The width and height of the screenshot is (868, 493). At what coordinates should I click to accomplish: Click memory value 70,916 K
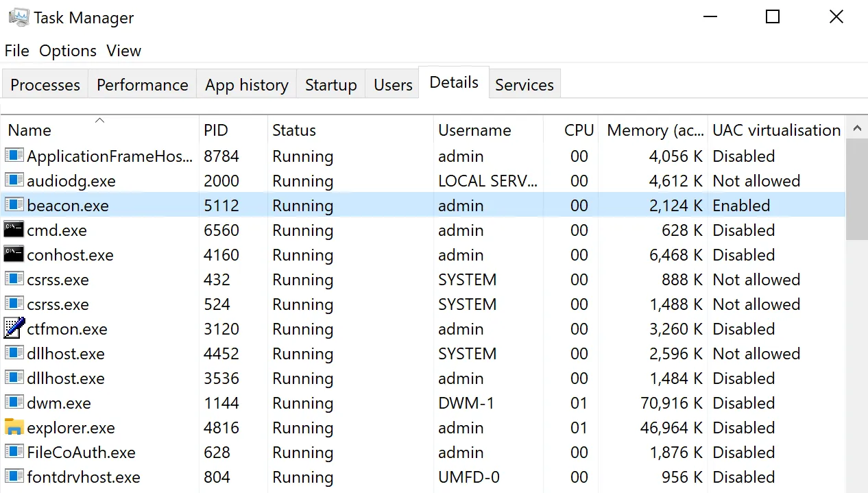click(x=672, y=402)
